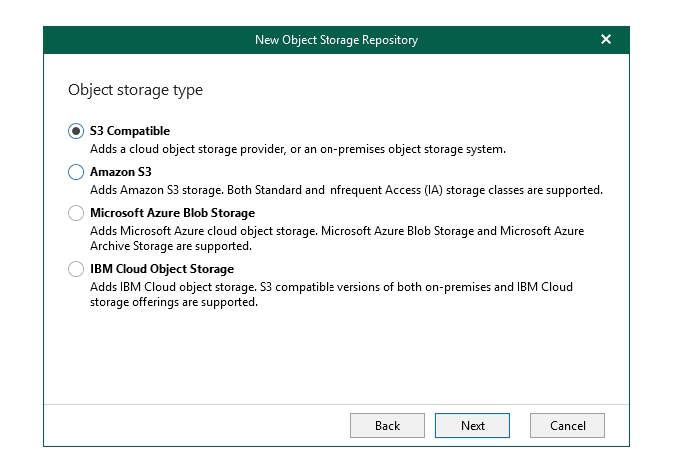This screenshot has width=678, height=462.
Task: Click description 'Adds Microsoft Azure cloud object storage'
Action: click(x=337, y=238)
